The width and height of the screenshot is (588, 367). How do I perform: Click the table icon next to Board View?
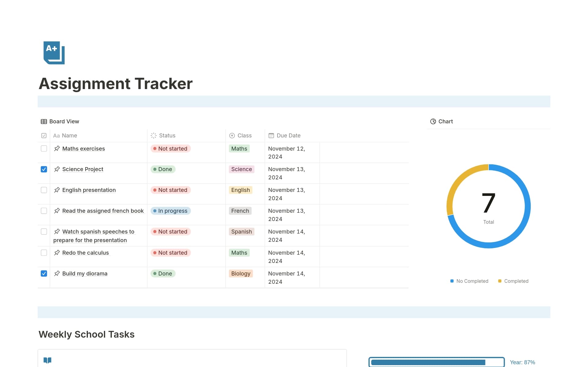[x=44, y=121]
